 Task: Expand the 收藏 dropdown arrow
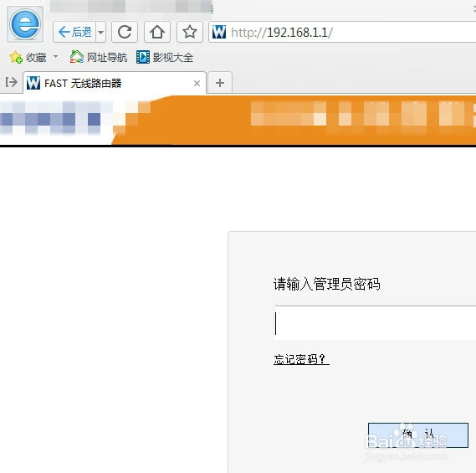tap(55, 56)
